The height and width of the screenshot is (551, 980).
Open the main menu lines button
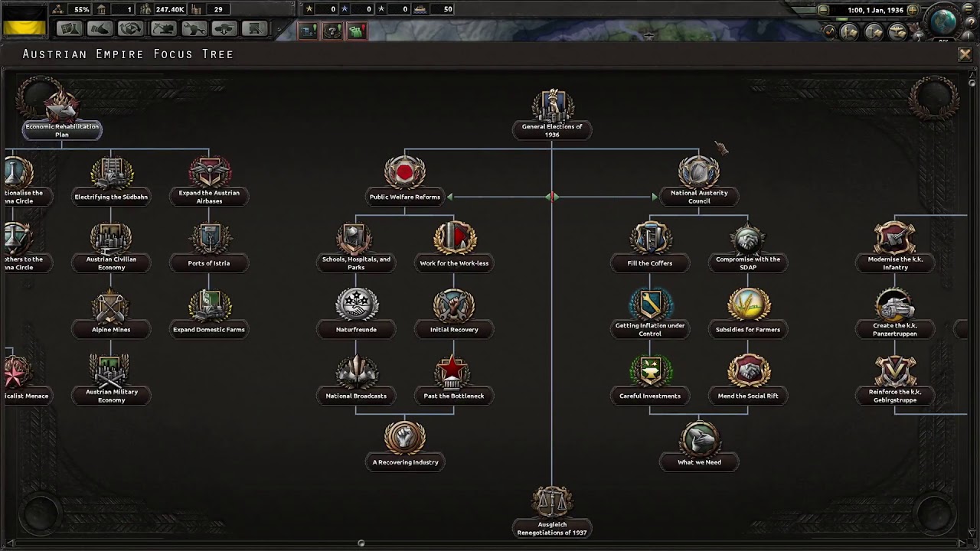click(970, 10)
